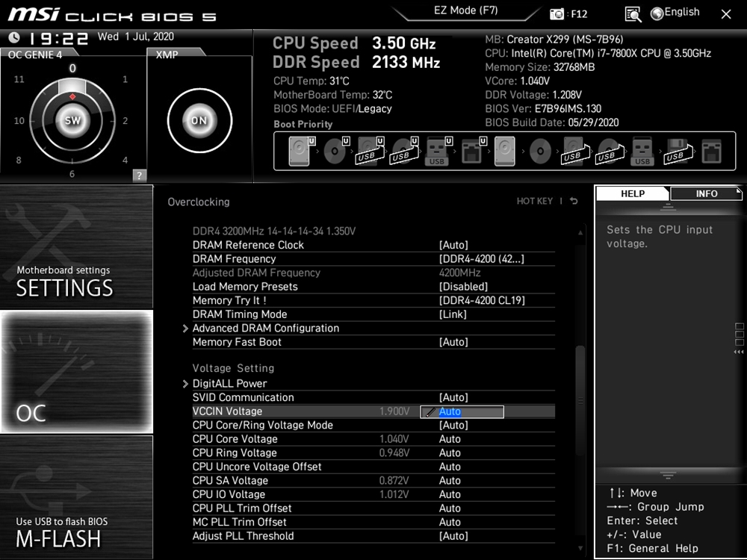Open CPU Core/Ring Voltage Mode option

tap(453, 425)
